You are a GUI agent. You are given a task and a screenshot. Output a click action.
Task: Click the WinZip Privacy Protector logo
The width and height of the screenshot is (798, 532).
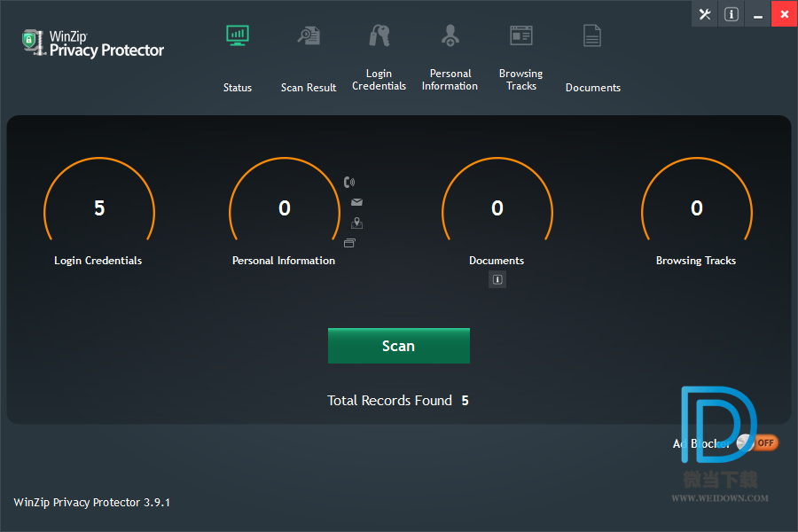coord(92,43)
